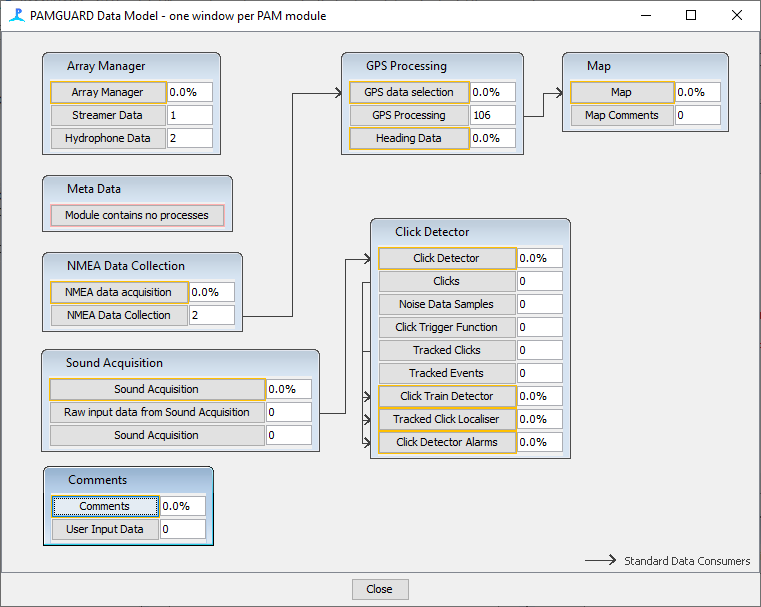The width and height of the screenshot is (761, 607).
Task: Click the Sound Acquisition module title
Action: [114, 363]
